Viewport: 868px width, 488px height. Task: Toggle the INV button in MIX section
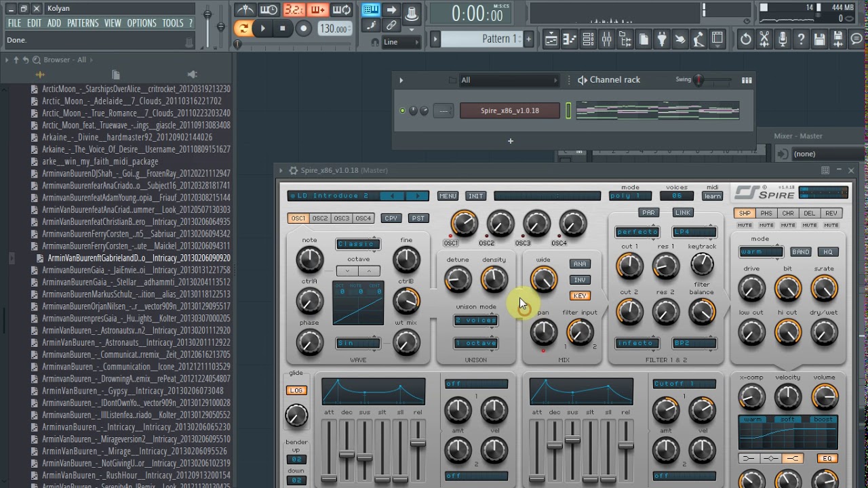[x=580, y=280]
